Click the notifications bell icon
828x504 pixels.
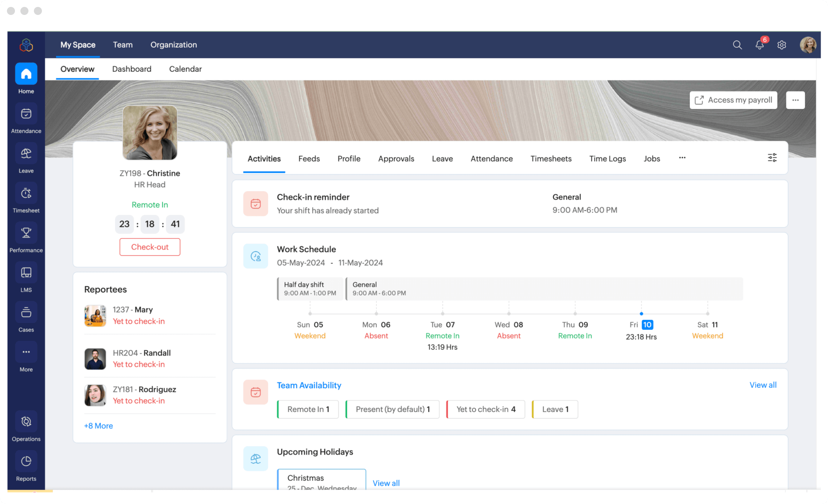click(x=759, y=45)
